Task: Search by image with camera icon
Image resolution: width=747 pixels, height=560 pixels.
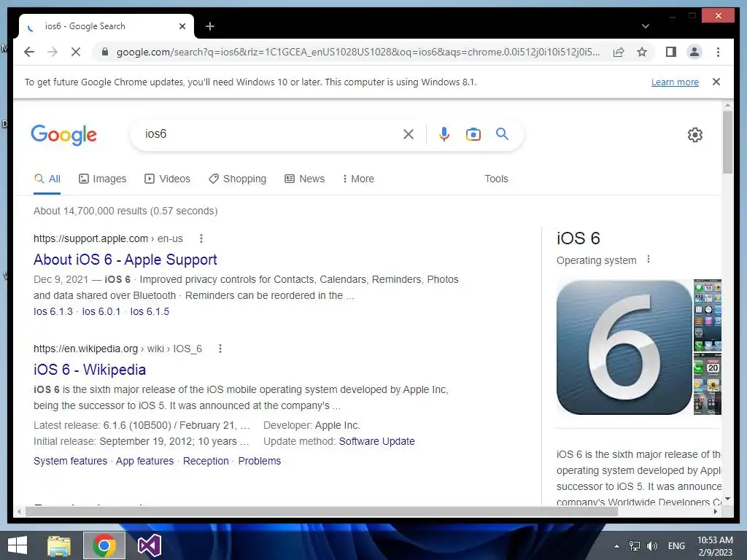Action: pyautogui.click(x=473, y=134)
